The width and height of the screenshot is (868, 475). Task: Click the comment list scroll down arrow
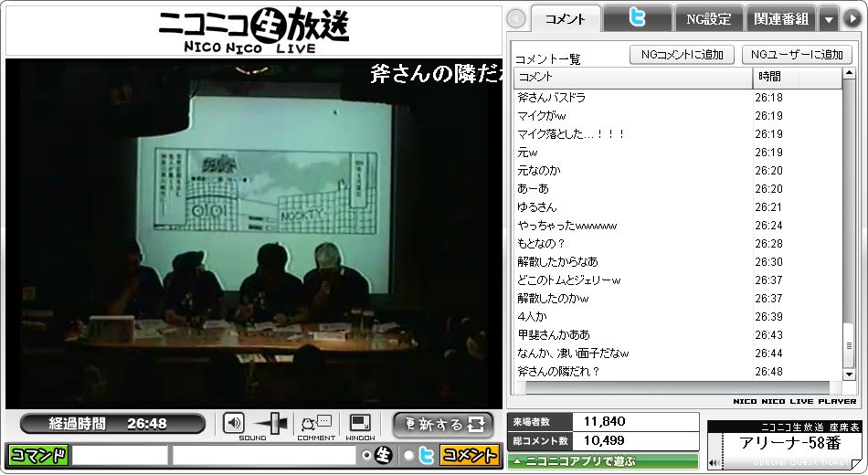click(849, 375)
